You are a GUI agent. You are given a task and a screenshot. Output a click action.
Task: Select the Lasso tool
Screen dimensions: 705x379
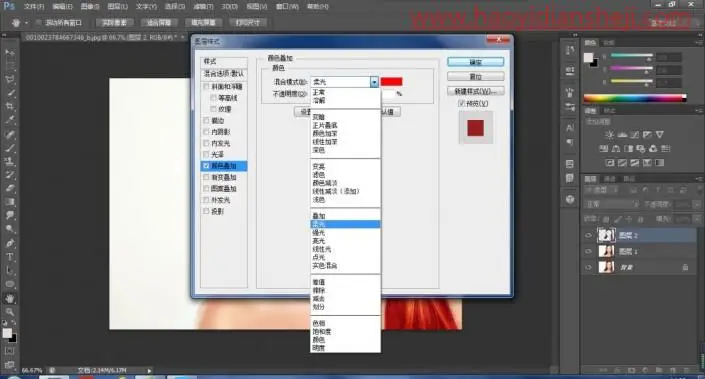click(x=10, y=80)
